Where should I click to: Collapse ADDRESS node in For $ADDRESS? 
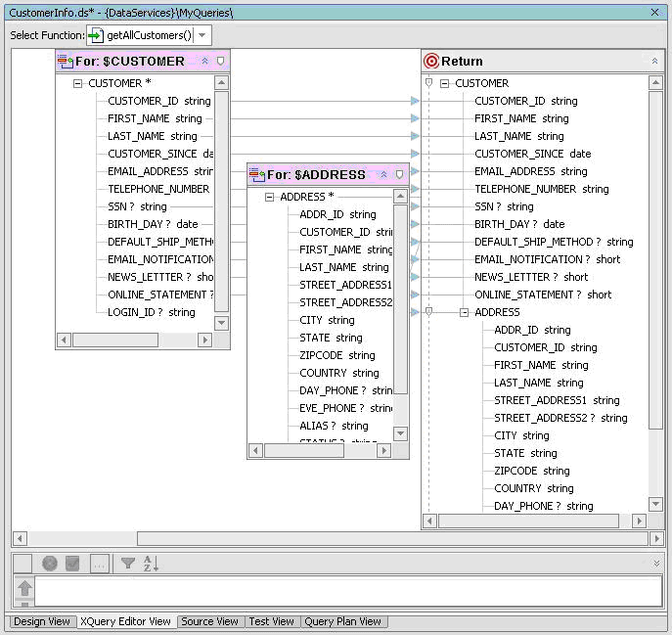(269, 197)
